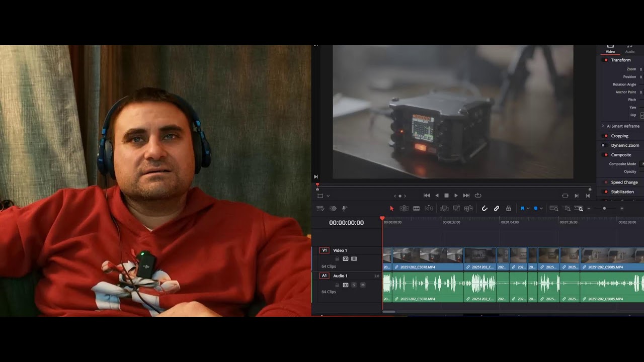Expand the Speed Change section header
The width and height of the screenshot is (644, 362).
pos(624,182)
